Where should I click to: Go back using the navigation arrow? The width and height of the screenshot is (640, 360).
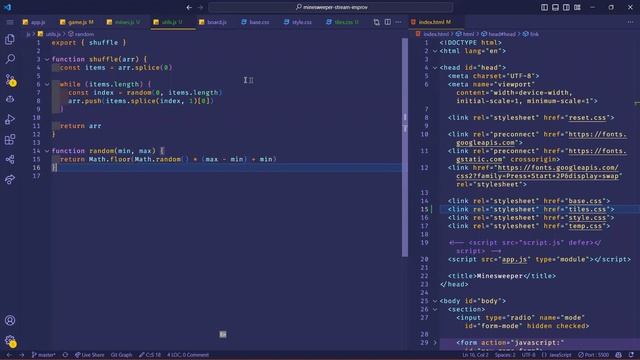189,7
